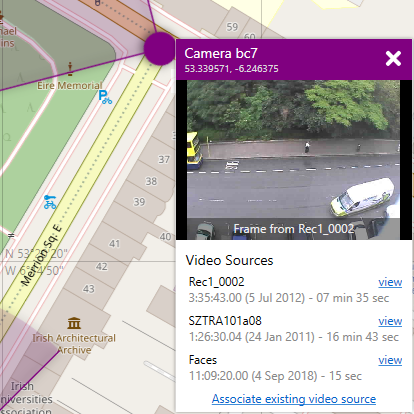Close the Camera bc7 popup
The height and width of the screenshot is (414, 414).
click(x=393, y=59)
